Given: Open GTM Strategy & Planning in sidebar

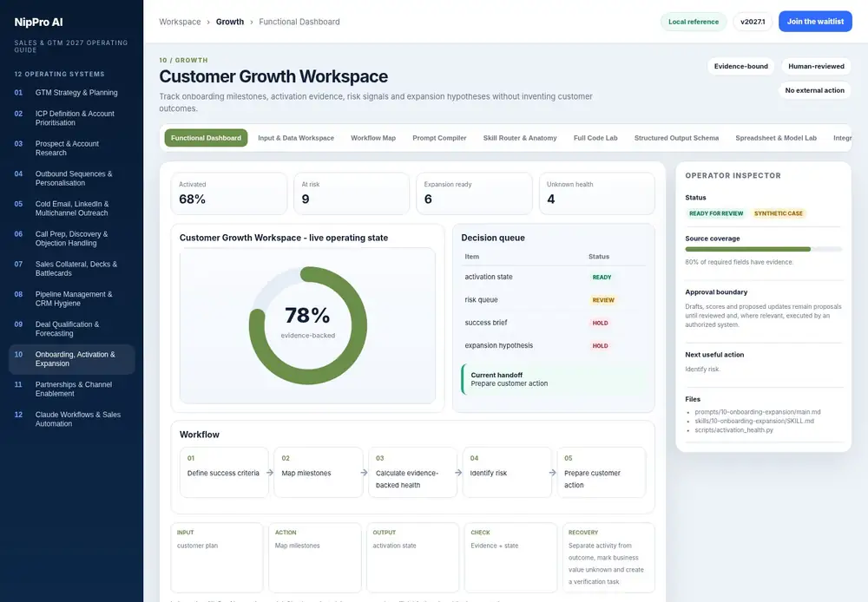Looking at the screenshot, I should (71, 93).
